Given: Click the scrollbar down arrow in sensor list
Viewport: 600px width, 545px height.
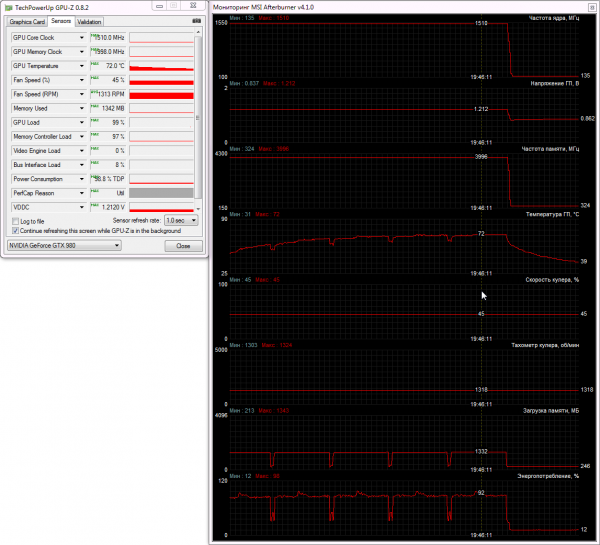Looking at the screenshot, I should [x=198, y=209].
